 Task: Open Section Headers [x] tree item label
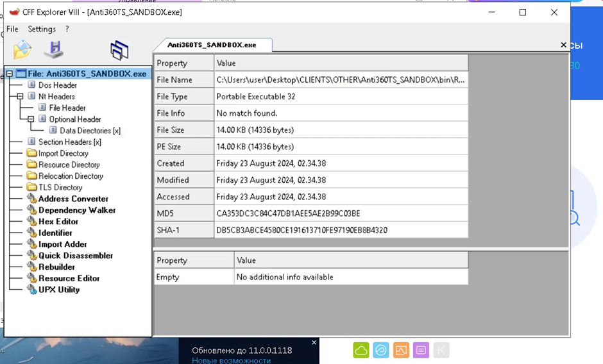pos(70,142)
